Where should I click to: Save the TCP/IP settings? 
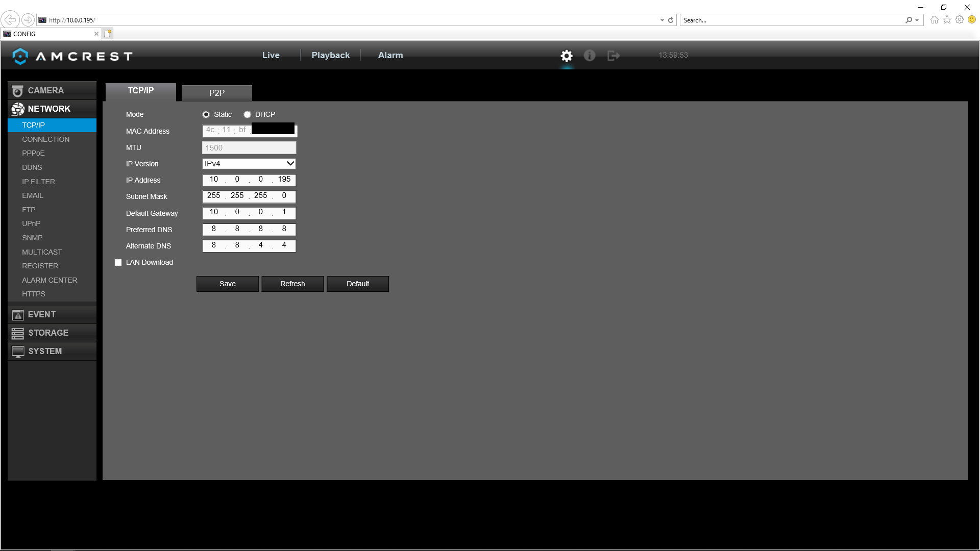tap(228, 284)
